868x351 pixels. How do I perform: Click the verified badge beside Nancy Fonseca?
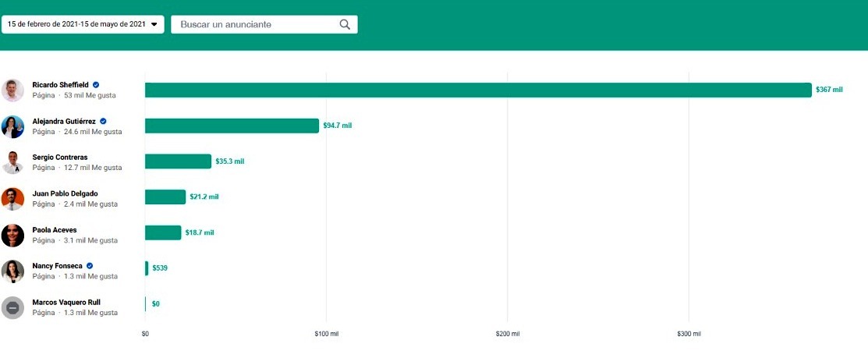tap(90, 266)
